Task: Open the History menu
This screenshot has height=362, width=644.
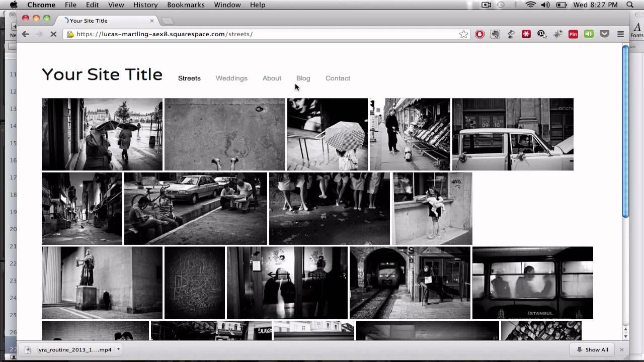Action: pyautogui.click(x=145, y=5)
